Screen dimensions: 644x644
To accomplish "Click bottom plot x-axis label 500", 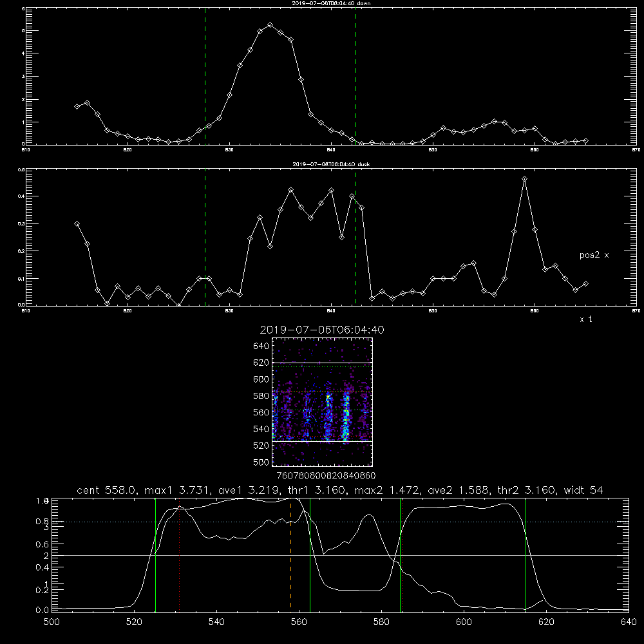I will [x=52, y=622].
